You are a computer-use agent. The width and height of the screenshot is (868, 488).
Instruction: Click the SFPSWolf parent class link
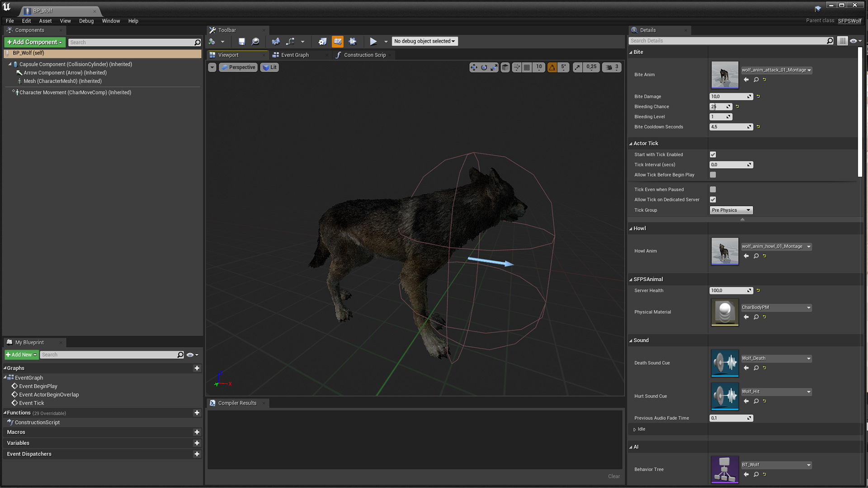click(849, 21)
